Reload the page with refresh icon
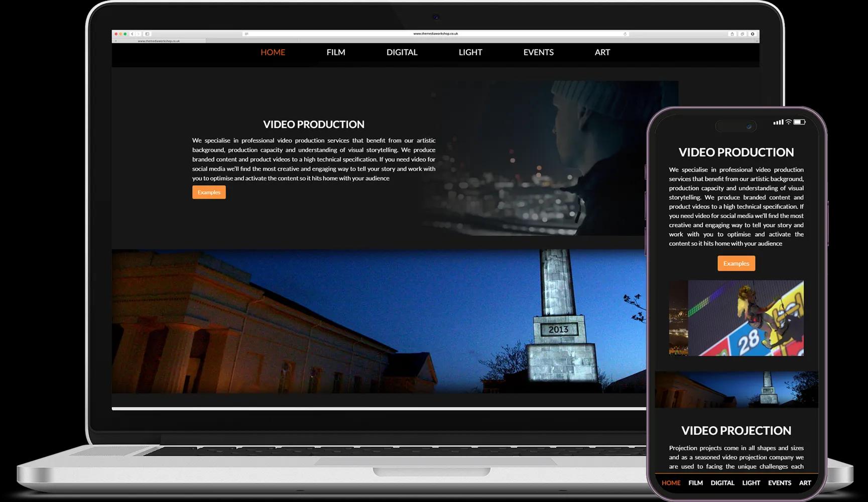The height and width of the screenshot is (502, 868). tap(625, 34)
